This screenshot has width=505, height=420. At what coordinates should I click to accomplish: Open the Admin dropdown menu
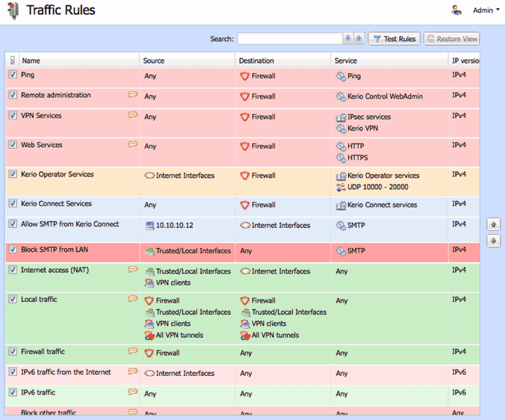[x=486, y=10]
